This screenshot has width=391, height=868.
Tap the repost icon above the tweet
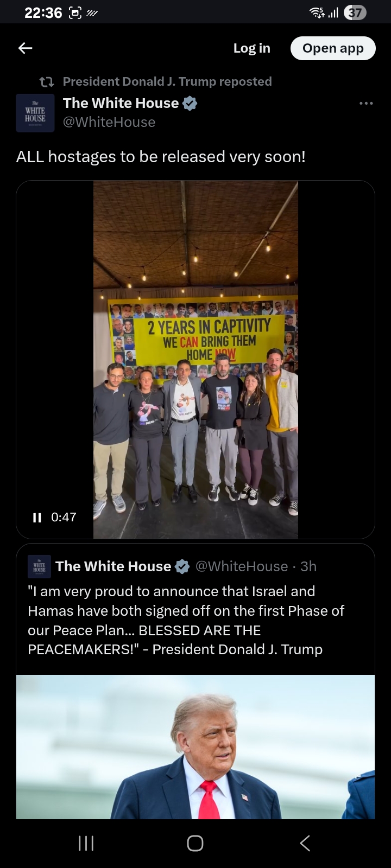(47, 82)
